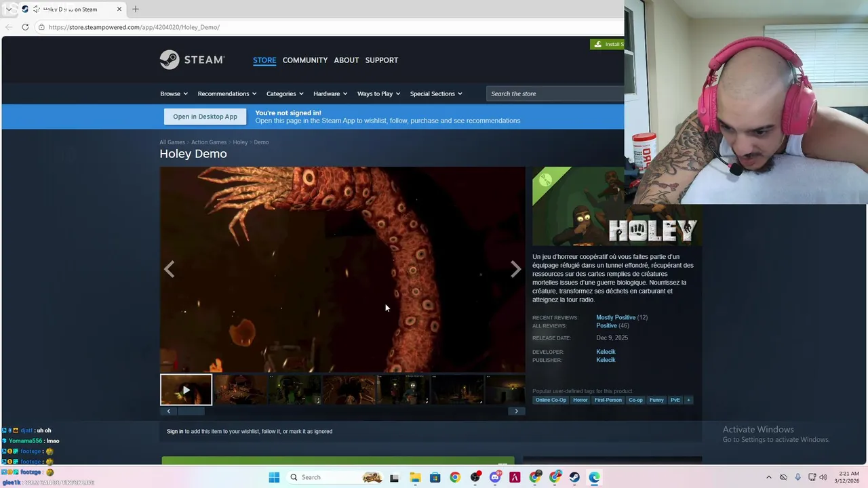Select the First-Person tag

coord(608,400)
